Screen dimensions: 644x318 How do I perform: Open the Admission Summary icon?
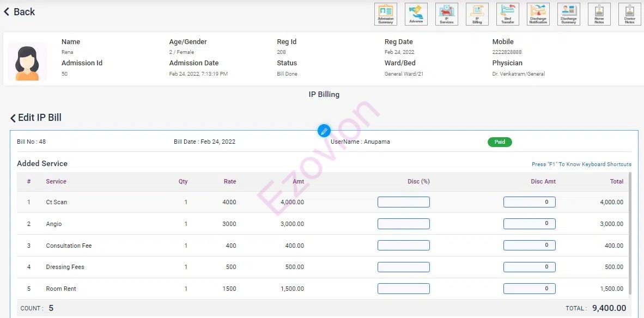pyautogui.click(x=386, y=14)
